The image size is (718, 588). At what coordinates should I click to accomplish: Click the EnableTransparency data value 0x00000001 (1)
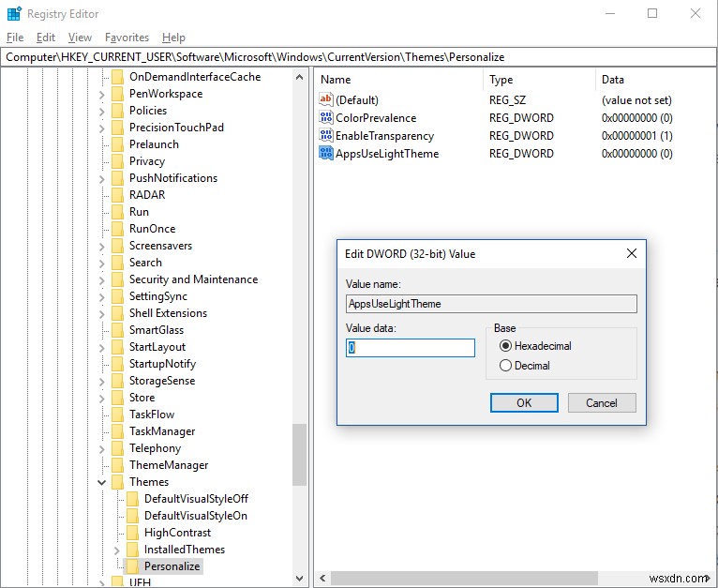point(637,136)
